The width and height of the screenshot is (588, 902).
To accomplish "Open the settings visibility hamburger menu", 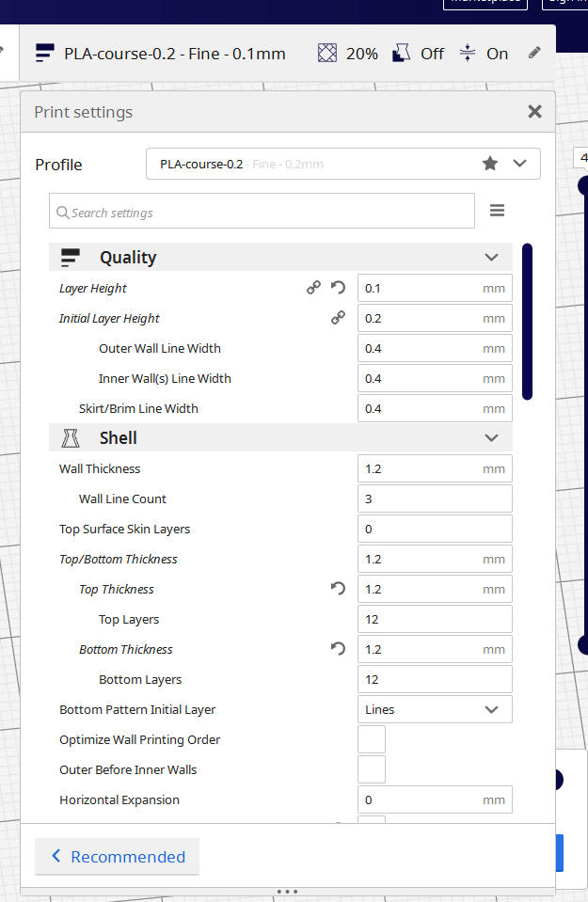I will (498, 211).
